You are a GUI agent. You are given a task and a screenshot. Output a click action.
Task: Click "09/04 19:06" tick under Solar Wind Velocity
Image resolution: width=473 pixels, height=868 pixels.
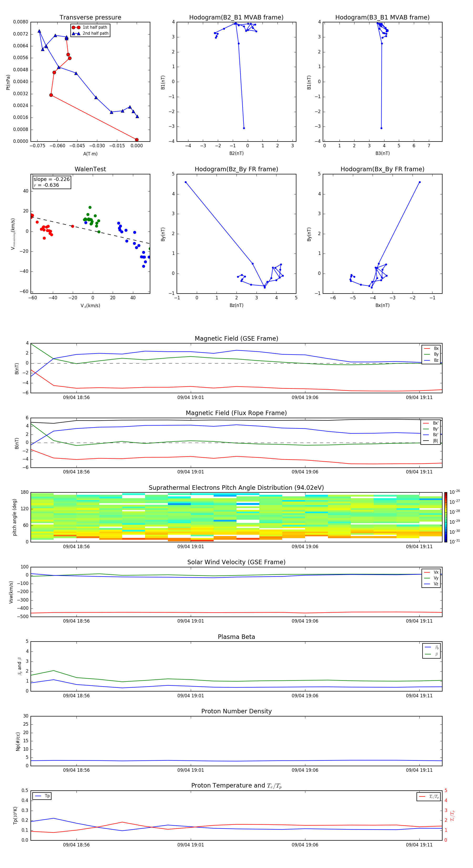click(x=305, y=621)
